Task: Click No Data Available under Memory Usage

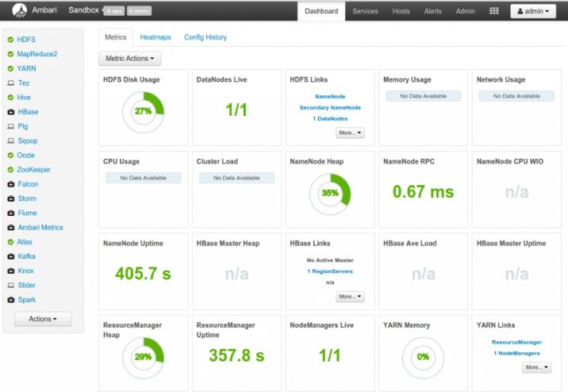Action: point(423,96)
